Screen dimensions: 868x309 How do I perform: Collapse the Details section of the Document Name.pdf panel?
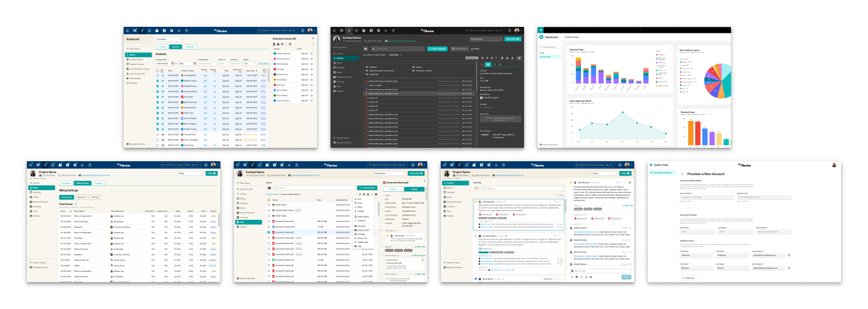[383, 195]
